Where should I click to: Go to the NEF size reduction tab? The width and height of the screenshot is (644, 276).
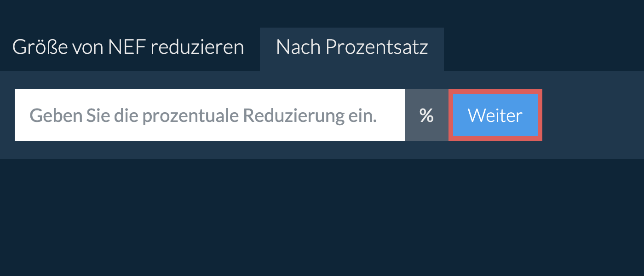(x=128, y=47)
